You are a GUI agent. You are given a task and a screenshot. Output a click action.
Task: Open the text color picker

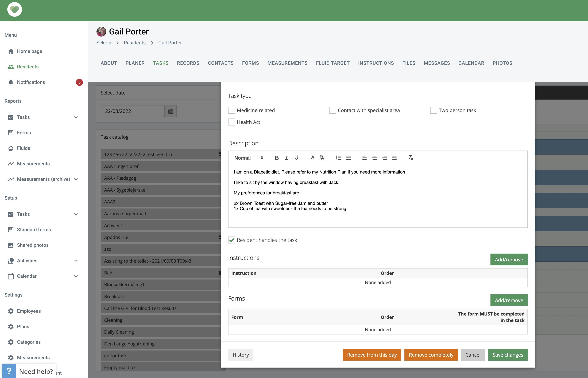click(312, 158)
